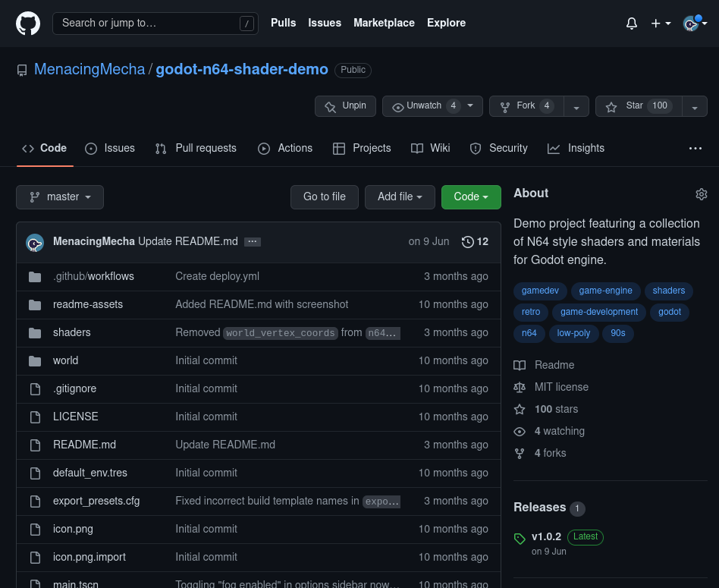
Task: Click MenacingMecha commit author avatar
Action: point(35,243)
